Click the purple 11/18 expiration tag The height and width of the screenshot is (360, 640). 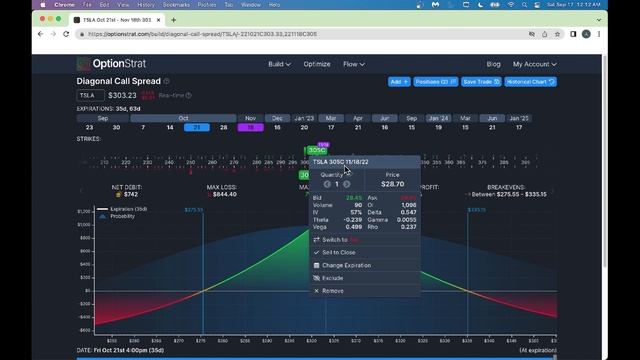pyautogui.click(x=323, y=145)
